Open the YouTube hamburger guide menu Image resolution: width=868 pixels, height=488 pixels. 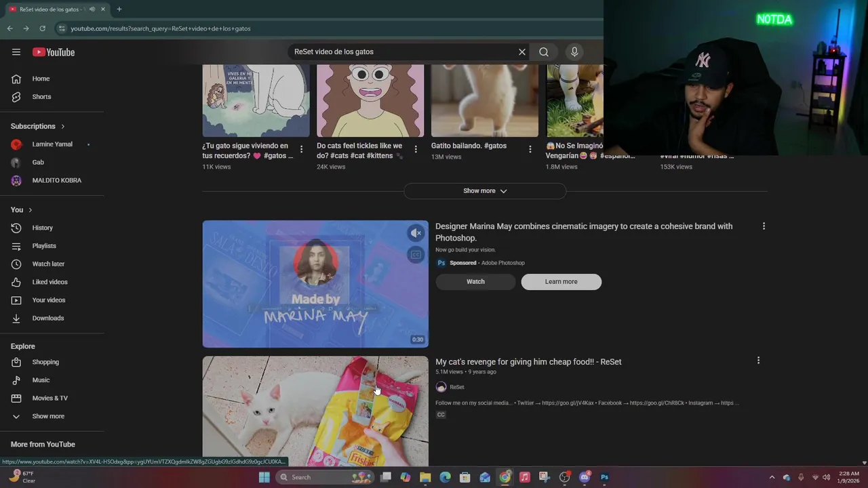16,52
